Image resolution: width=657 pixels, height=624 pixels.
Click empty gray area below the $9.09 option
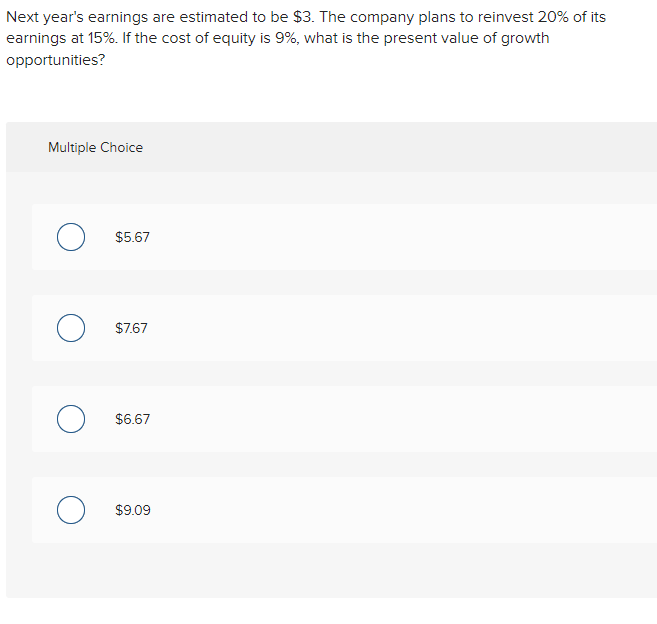coord(330,570)
